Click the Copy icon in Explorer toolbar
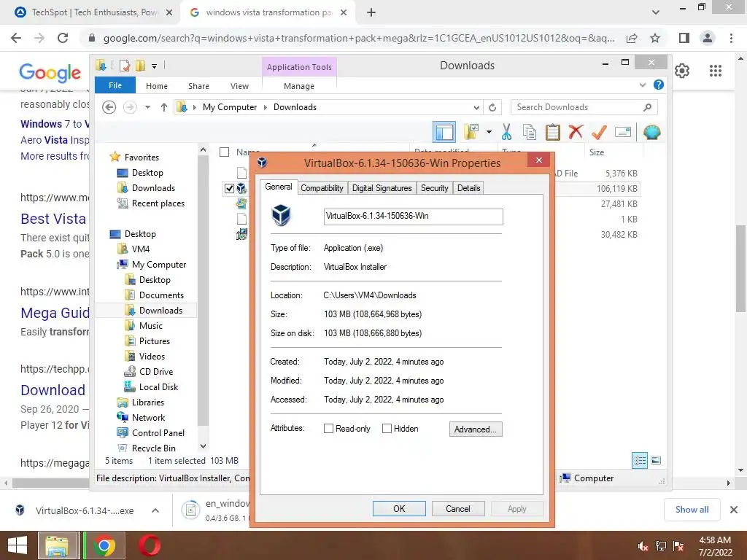 click(530, 132)
